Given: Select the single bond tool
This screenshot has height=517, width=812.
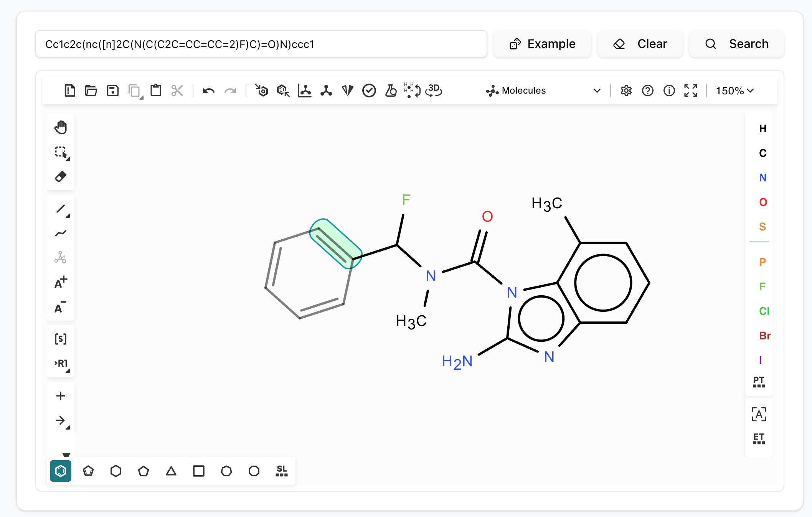Looking at the screenshot, I should click(61, 209).
